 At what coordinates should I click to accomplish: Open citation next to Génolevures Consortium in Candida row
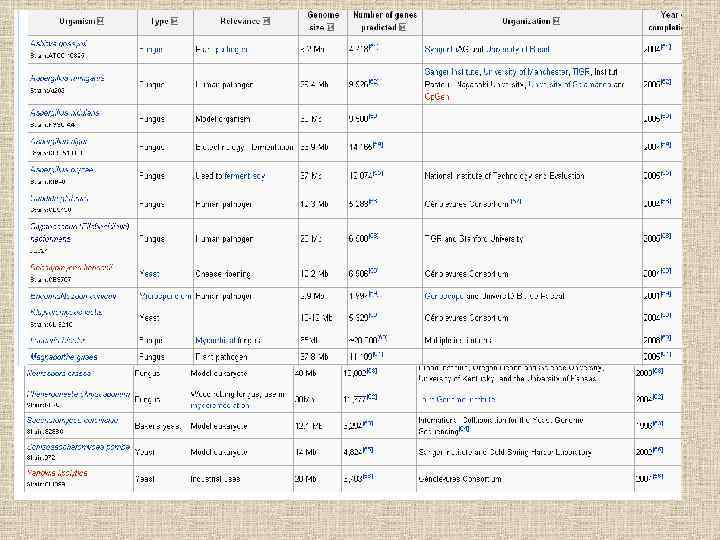point(516,202)
